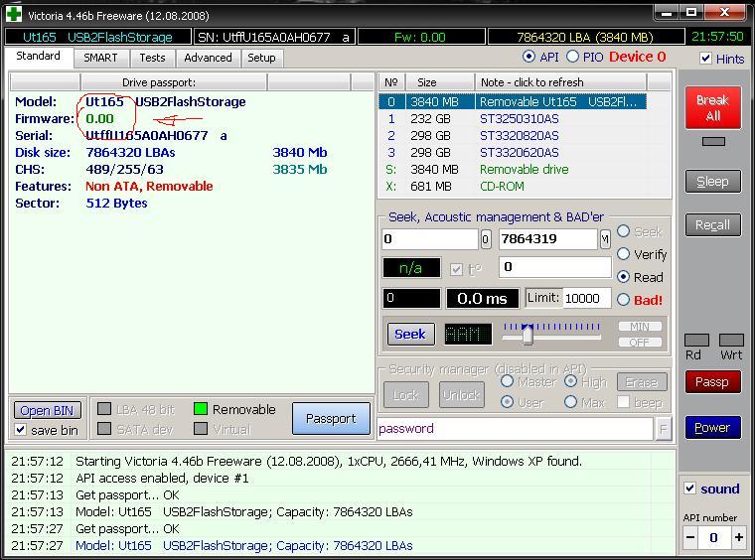
Task: Click the F button beside password field
Action: click(x=663, y=429)
